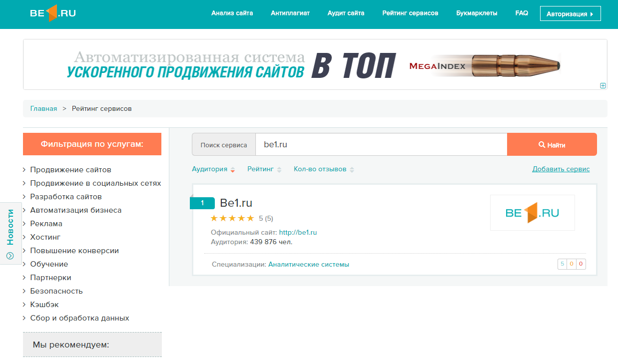Open the Добавить сервис link

(561, 169)
